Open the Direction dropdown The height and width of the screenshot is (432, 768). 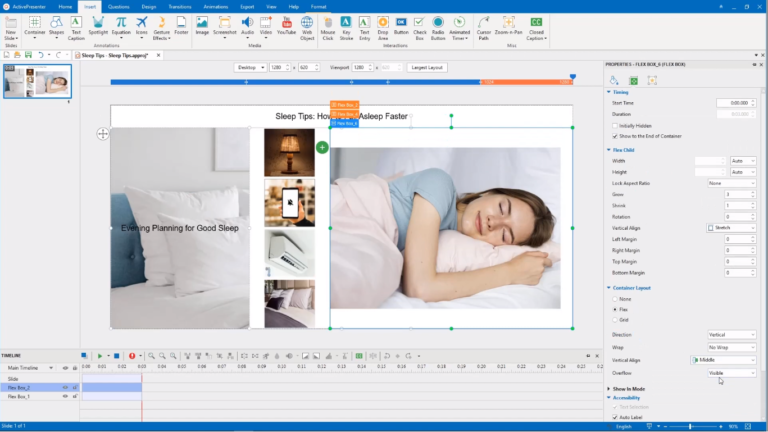[731, 335]
